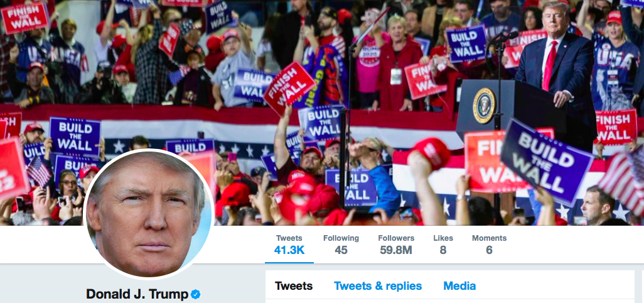Open the rally header banner image

[322, 113]
